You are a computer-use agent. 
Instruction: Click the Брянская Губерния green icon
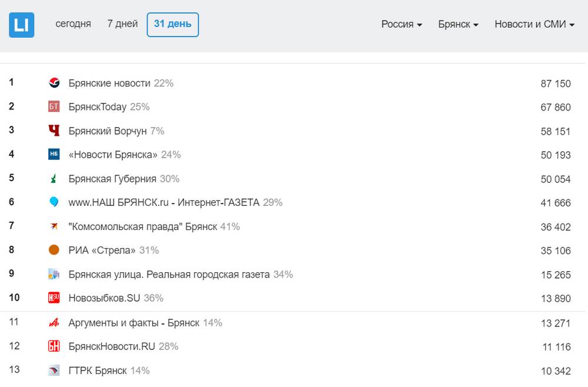[54, 179]
